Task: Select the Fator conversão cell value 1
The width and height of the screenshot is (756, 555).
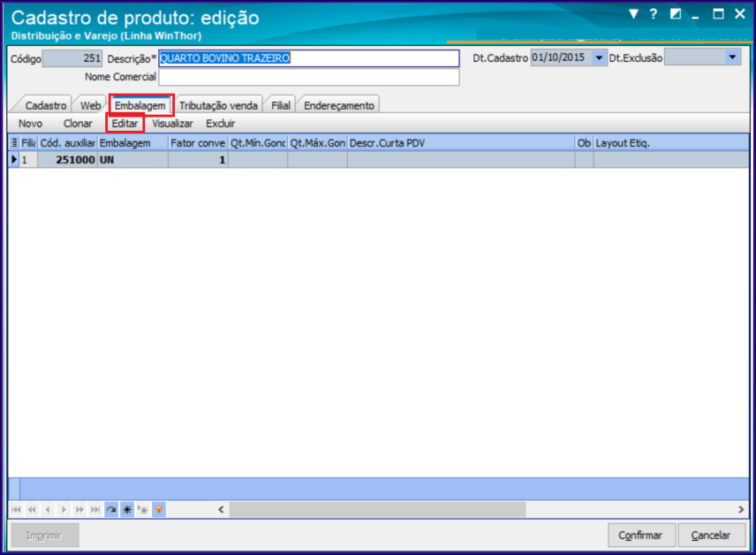Action: tap(198, 160)
